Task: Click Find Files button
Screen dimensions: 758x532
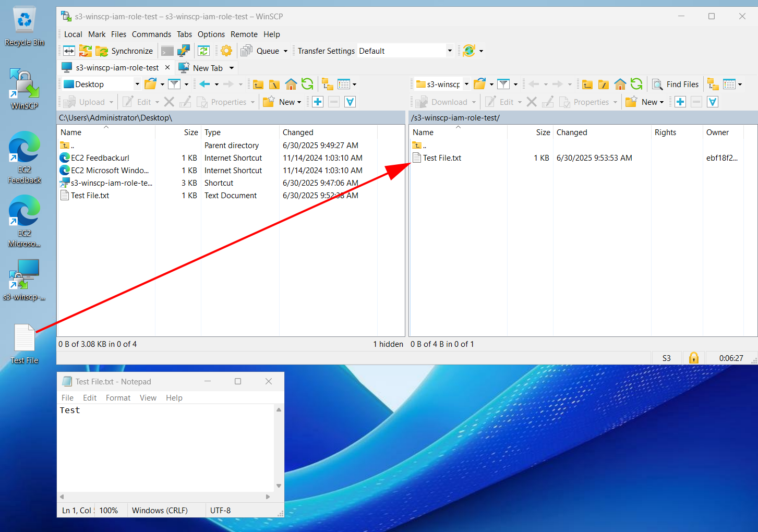Action: (676, 84)
